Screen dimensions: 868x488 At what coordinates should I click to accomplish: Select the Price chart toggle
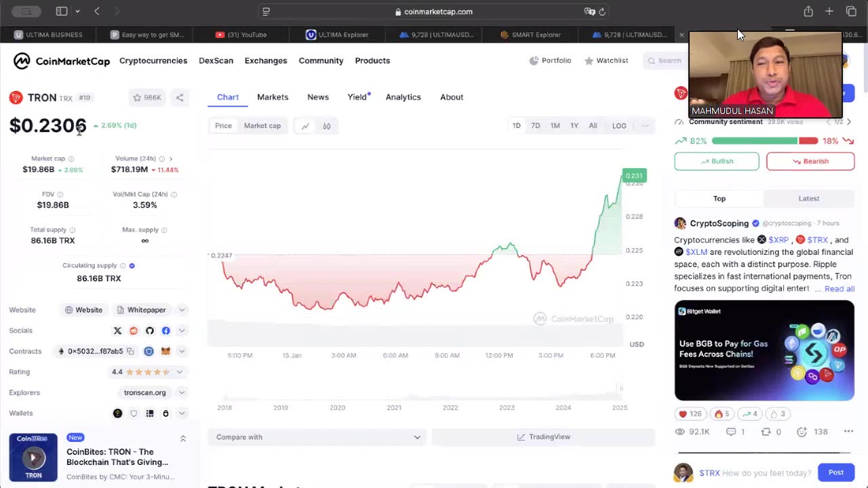coord(223,126)
